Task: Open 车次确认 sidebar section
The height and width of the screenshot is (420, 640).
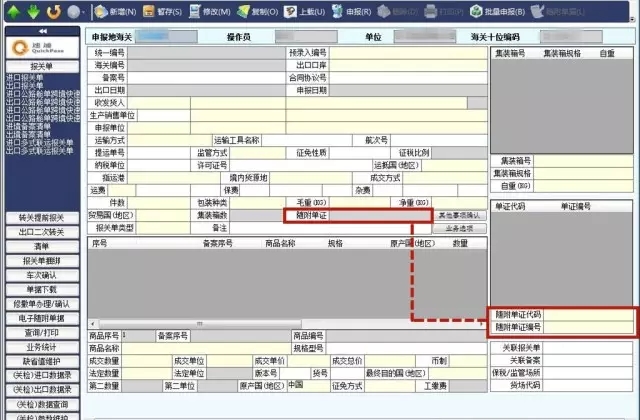Action: click(42, 275)
